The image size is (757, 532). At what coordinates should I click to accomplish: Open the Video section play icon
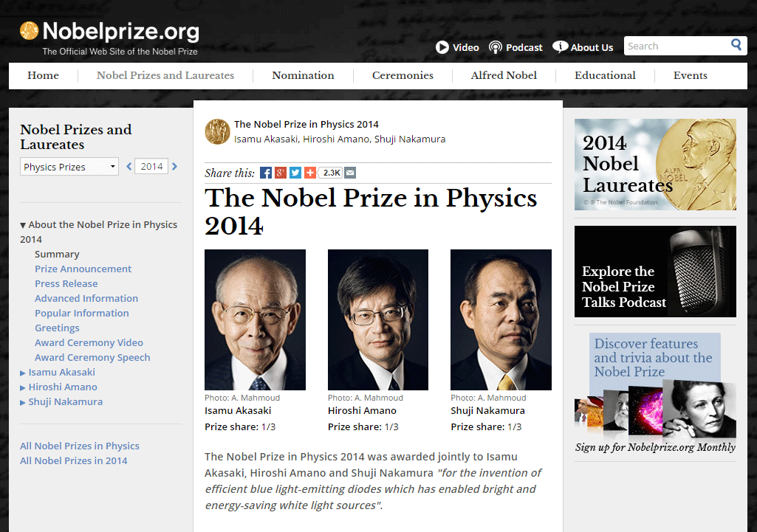click(442, 47)
